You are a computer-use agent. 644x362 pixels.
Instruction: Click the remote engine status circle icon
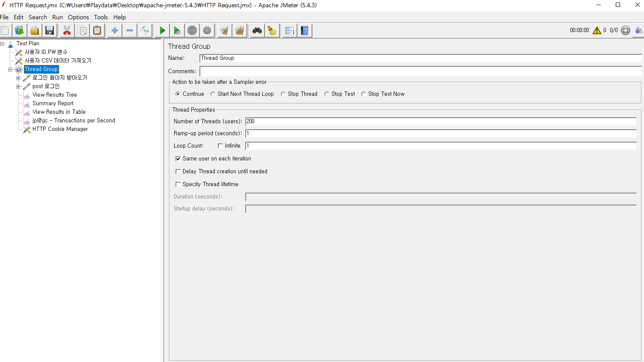pos(626,30)
